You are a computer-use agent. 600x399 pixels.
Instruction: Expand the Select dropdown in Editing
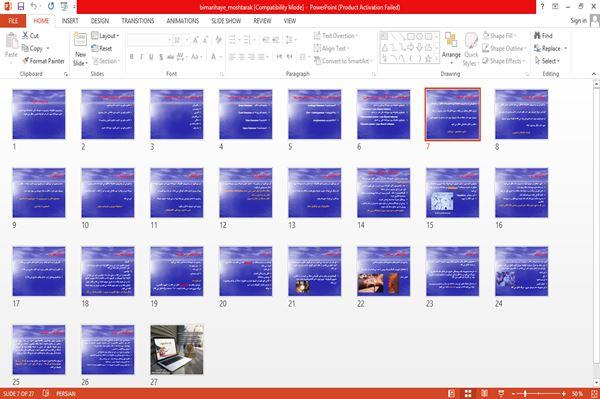pos(547,61)
